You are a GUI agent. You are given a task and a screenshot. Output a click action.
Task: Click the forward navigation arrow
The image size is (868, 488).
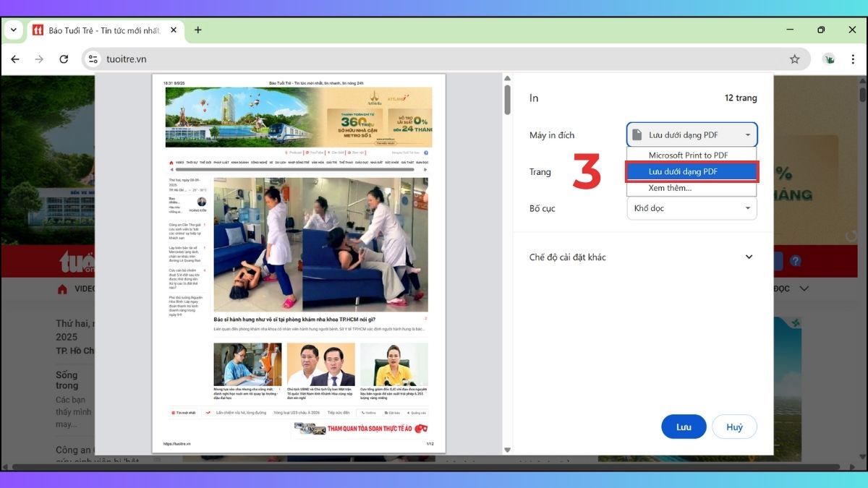coord(39,59)
